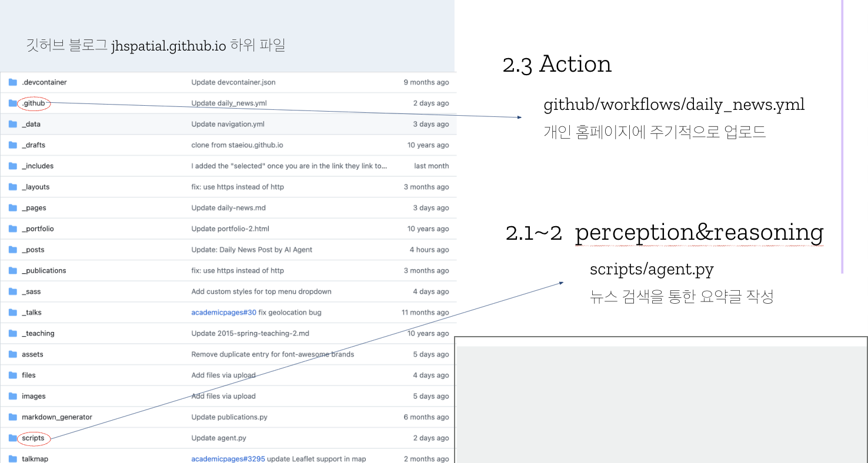868x463 pixels.
Task: Click the assets folder icon
Action: (12, 354)
